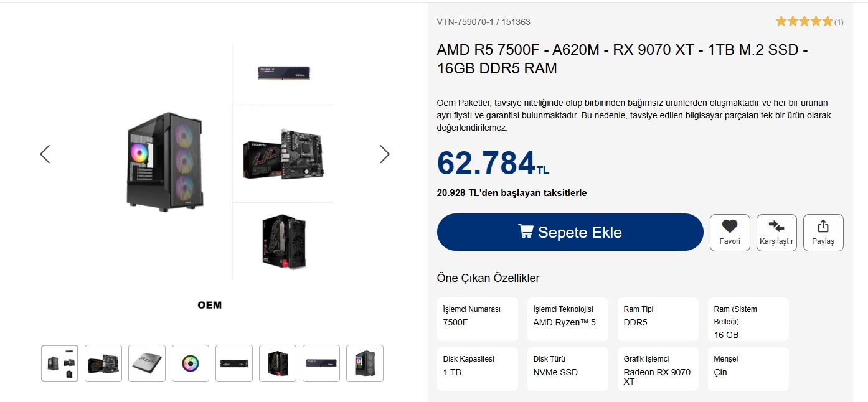Image resolution: width=868 pixels, height=402 pixels.
Task: Click the five-star rating
Action: tap(804, 22)
